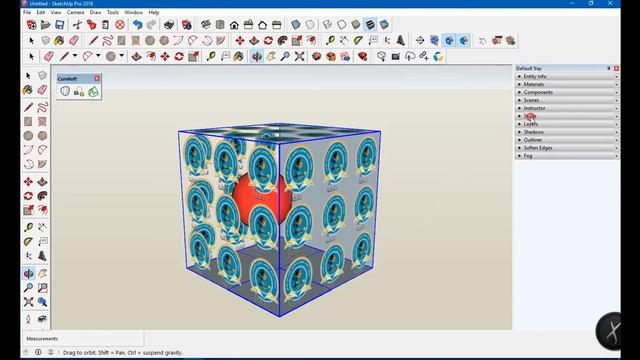Image resolution: width=640 pixels, height=360 pixels.
Task: Open Extension Manager red gem icon
Action: [x=362, y=56]
